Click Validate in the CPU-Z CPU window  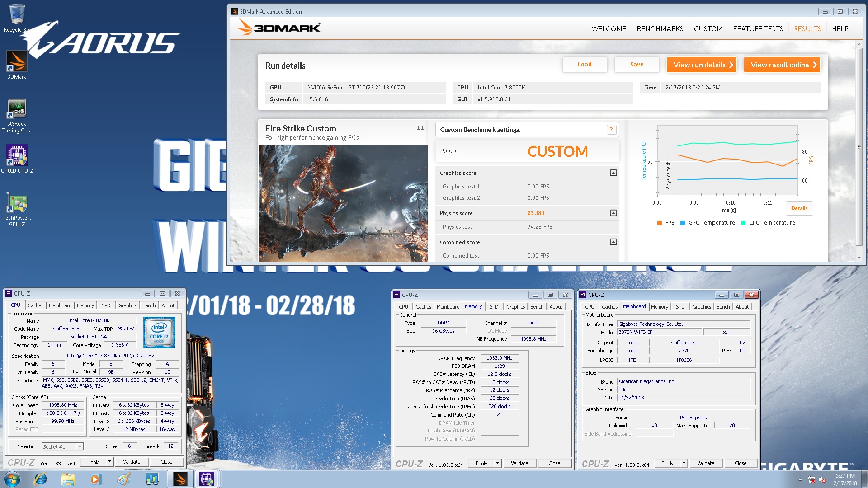pyautogui.click(x=132, y=462)
